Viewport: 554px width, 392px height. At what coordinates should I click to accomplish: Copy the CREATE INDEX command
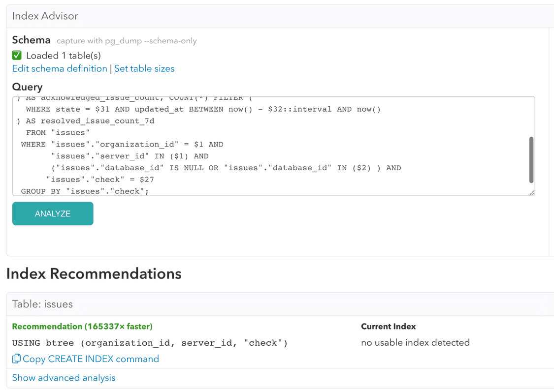tap(85, 359)
